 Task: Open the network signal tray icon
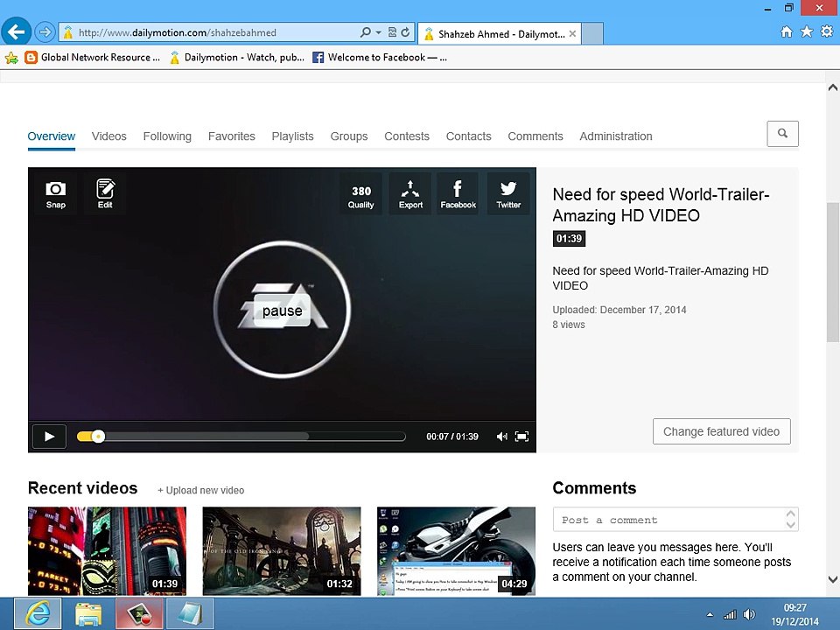pos(730,614)
